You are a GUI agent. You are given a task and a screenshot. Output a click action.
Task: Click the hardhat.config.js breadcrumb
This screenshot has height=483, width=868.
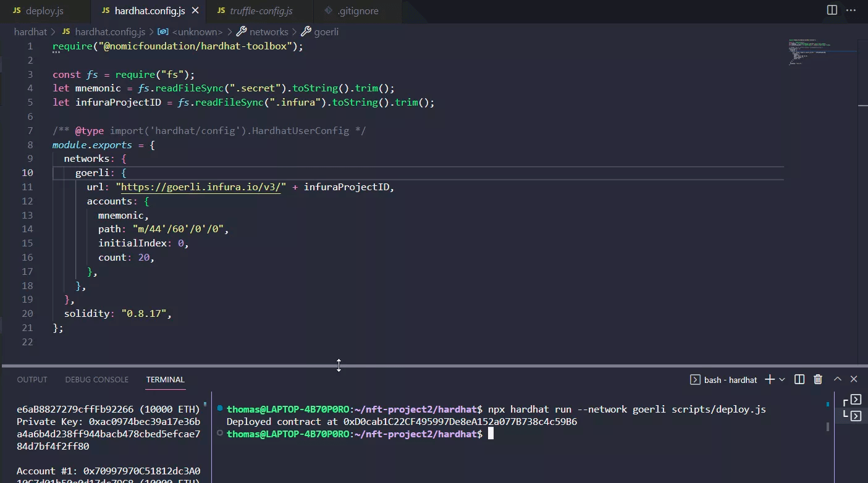(110, 31)
